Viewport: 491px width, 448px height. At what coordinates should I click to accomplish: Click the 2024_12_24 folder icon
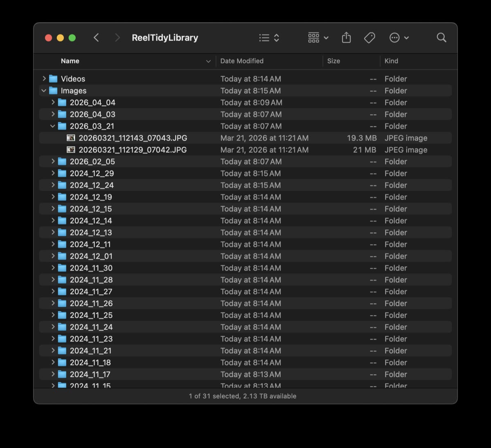point(62,185)
